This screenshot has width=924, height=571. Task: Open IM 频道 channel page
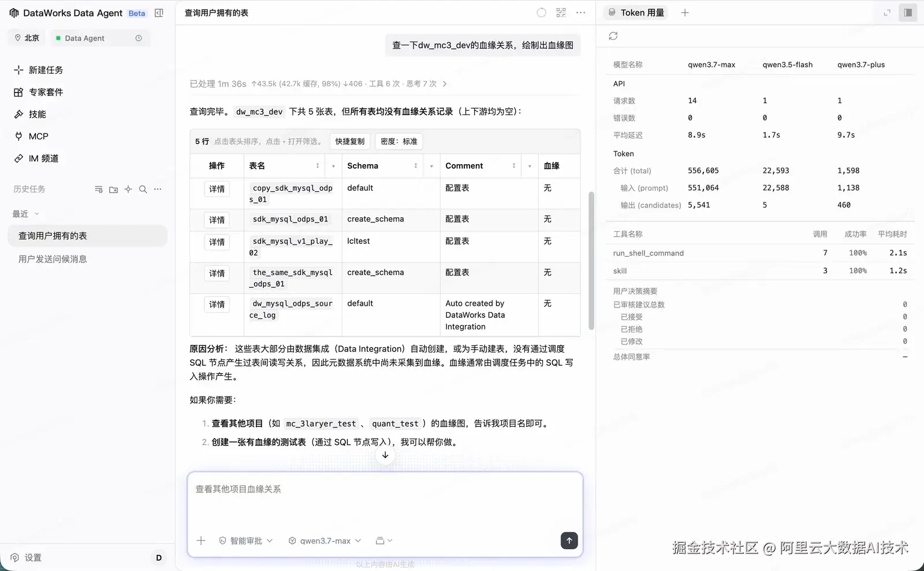tap(36, 158)
